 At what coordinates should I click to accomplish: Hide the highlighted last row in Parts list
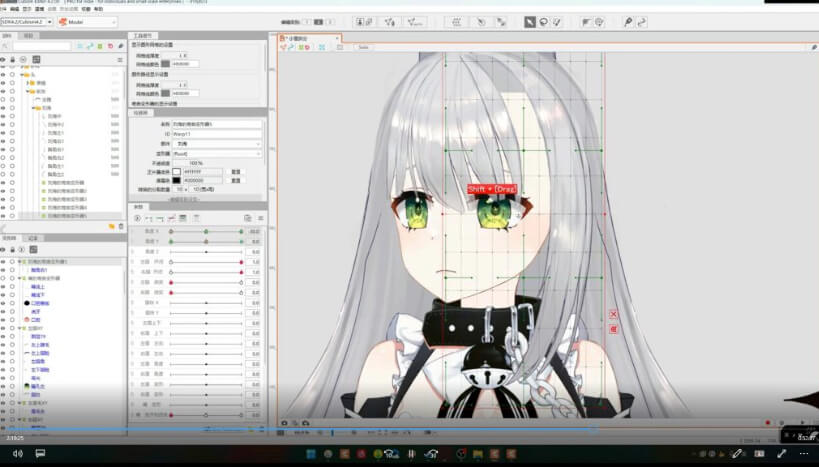click(x=3, y=216)
